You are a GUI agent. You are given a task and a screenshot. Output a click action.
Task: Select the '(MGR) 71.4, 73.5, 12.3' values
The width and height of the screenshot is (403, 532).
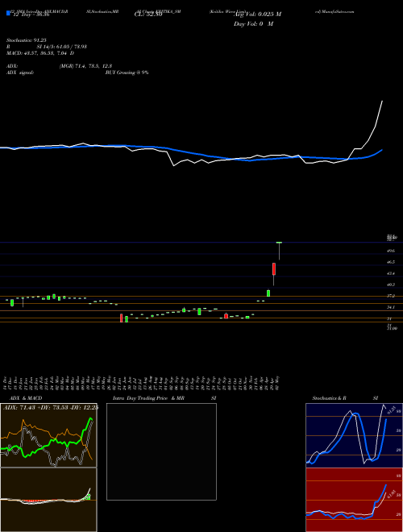(85, 66)
